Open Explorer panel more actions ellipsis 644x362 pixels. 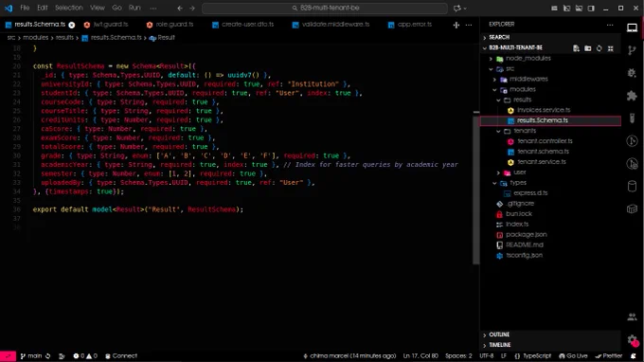610,25
